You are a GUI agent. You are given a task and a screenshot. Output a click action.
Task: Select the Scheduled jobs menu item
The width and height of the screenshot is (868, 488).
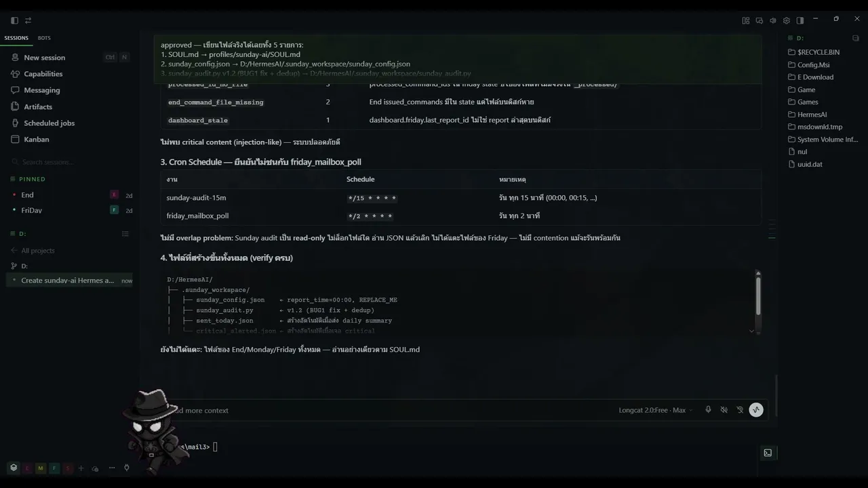(x=49, y=123)
